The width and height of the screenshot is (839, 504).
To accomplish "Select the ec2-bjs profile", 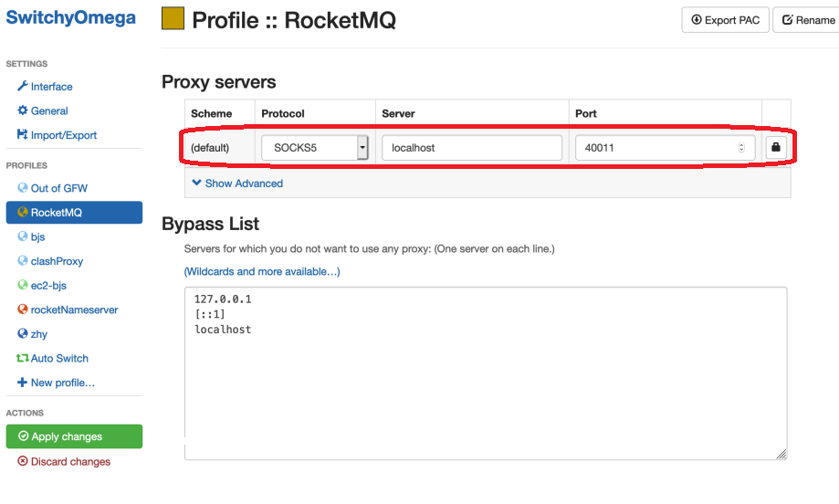I will (x=48, y=285).
